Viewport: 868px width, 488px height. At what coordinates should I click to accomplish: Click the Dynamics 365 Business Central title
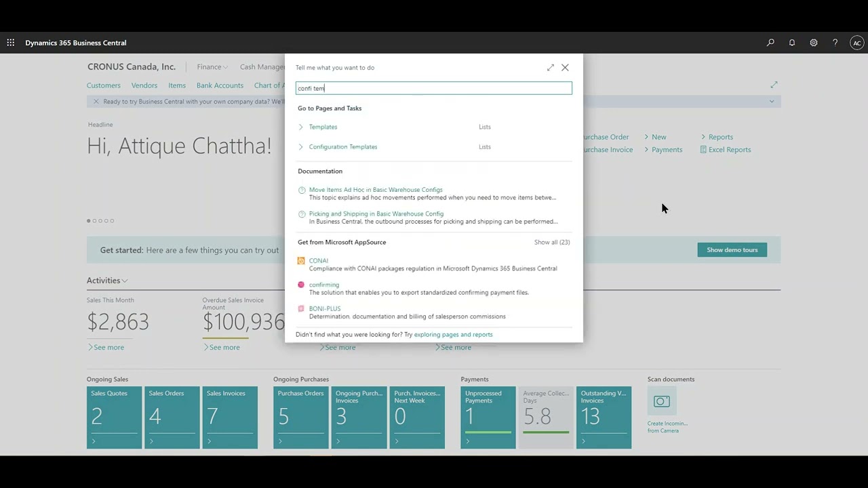(76, 43)
